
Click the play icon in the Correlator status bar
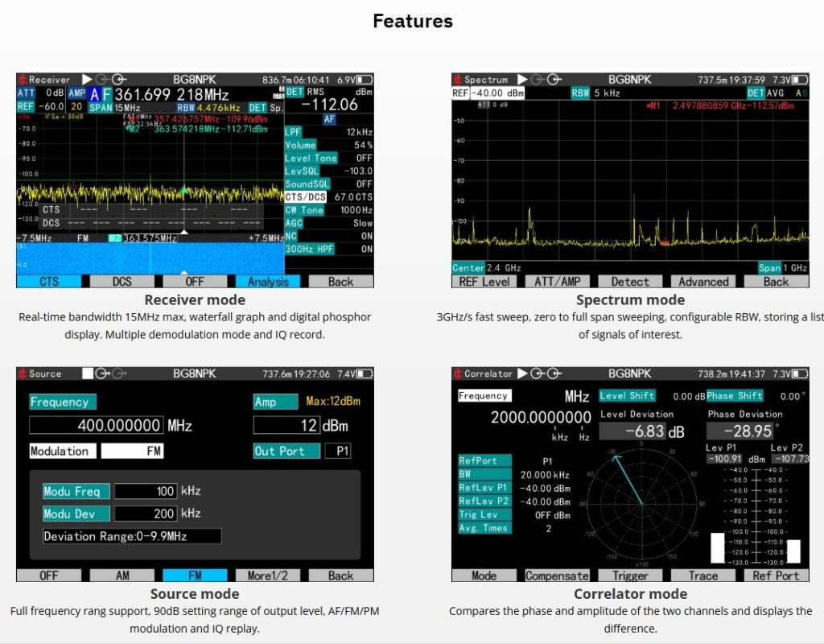(x=521, y=374)
